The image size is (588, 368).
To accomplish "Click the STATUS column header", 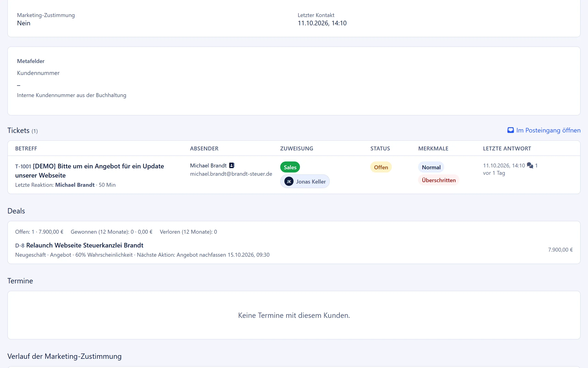I will pyautogui.click(x=380, y=149).
